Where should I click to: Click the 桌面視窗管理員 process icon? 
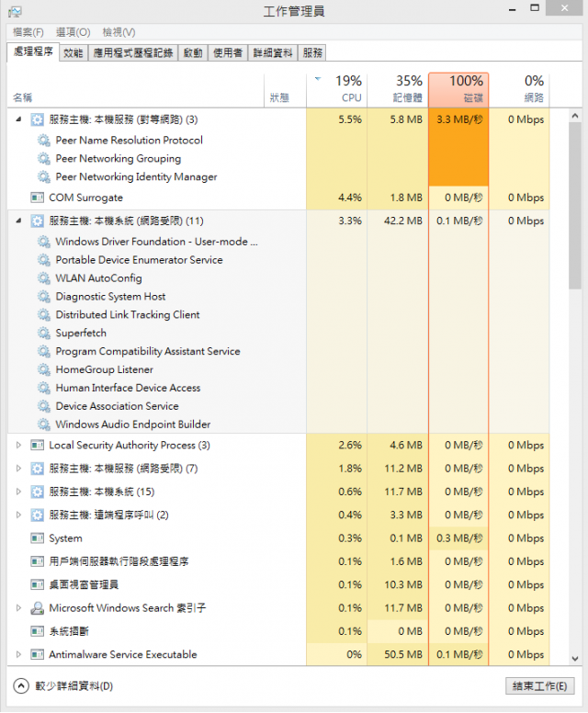click(37, 584)
